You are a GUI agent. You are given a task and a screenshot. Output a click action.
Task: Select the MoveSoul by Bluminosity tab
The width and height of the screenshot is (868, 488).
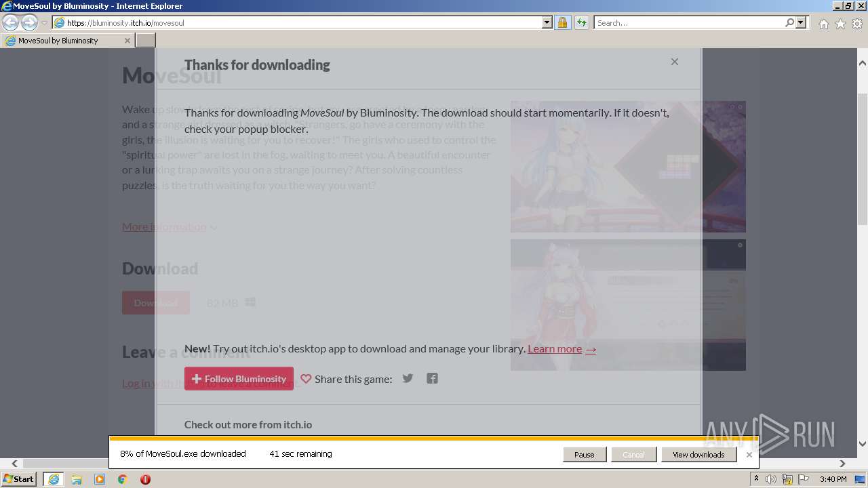click(67, 41)
